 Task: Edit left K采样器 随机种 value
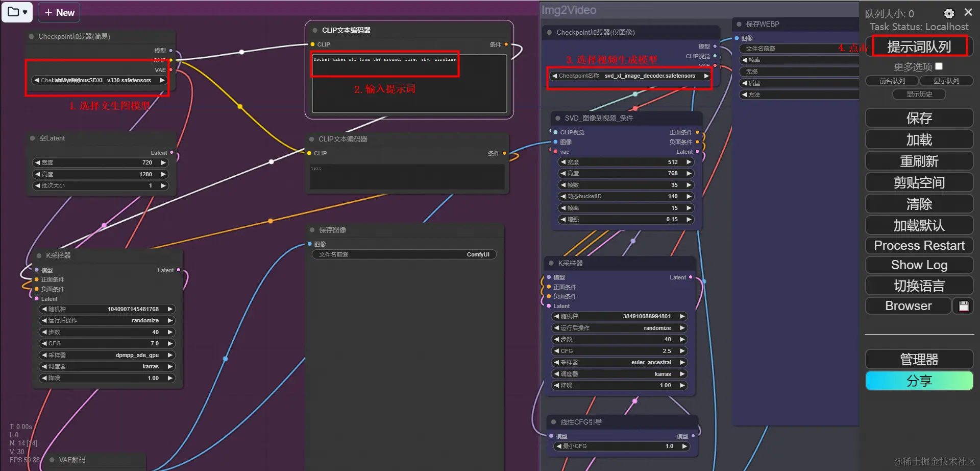108,309
